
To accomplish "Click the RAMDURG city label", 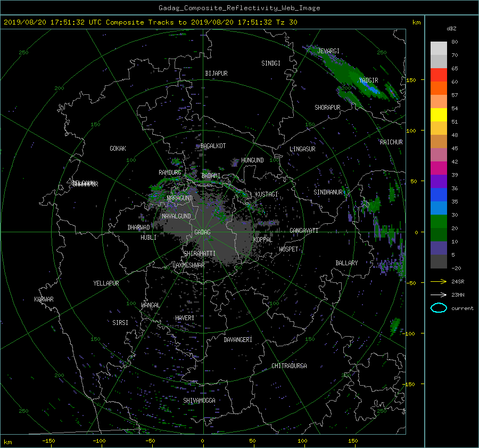I will (x=170, y=173).
